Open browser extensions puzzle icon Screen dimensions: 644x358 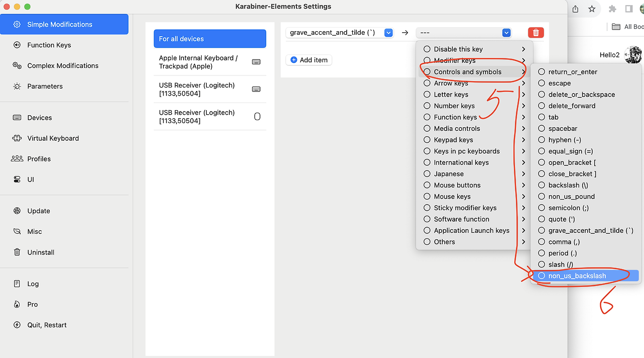coord(612,9)
